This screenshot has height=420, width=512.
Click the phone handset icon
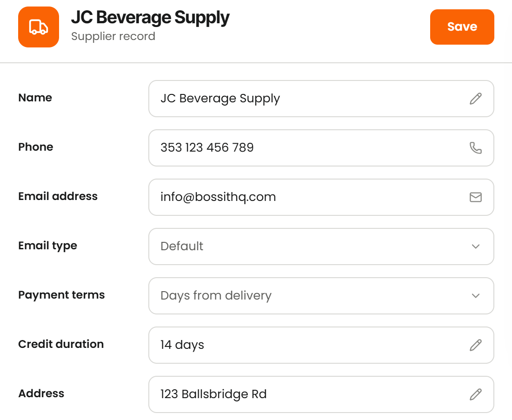pos(475,148)
